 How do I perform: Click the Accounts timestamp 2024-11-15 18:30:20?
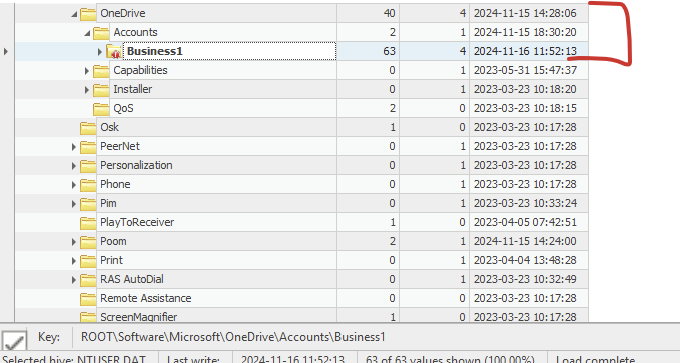pos(525,33)
